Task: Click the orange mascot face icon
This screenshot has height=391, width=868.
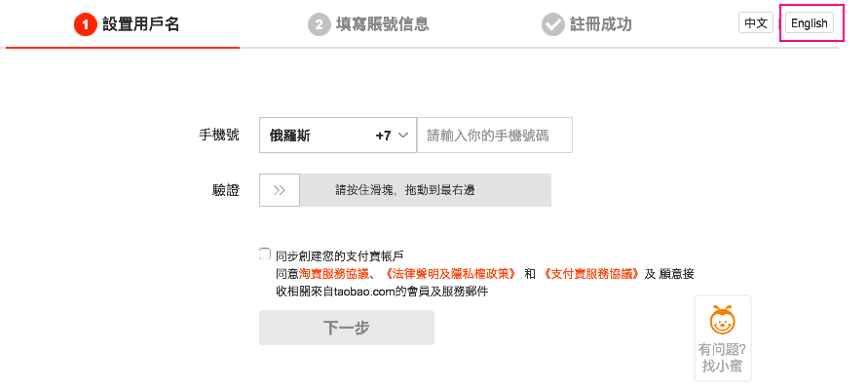Action: (722, 319)
